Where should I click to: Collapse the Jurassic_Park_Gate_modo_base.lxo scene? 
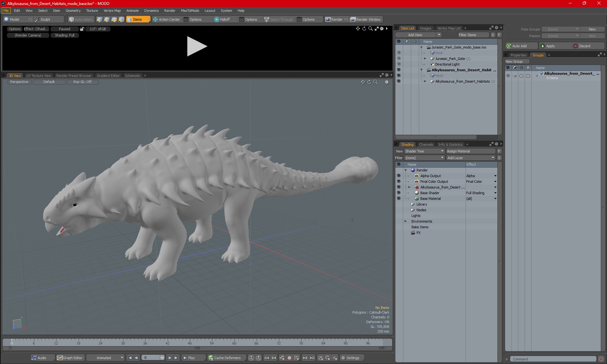point(422,47)
